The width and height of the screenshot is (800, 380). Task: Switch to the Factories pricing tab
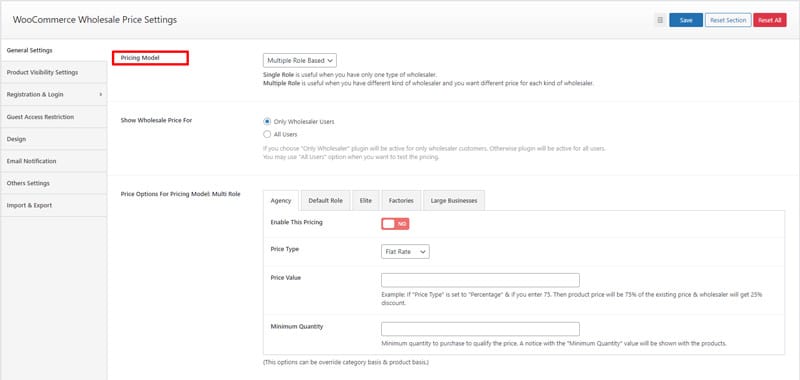[x=401, y=200]
